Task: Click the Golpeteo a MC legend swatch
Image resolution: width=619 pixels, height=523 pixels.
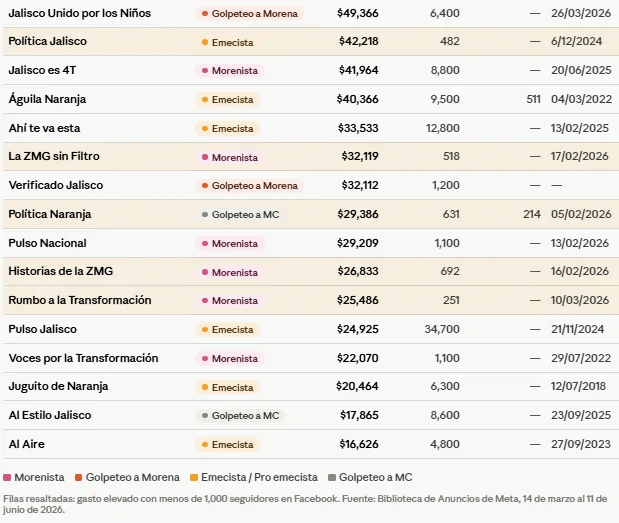Action: point(332,478)
